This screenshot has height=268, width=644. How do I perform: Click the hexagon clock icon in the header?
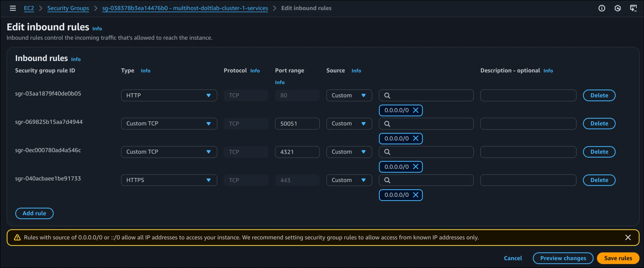[x=618, y=8]
